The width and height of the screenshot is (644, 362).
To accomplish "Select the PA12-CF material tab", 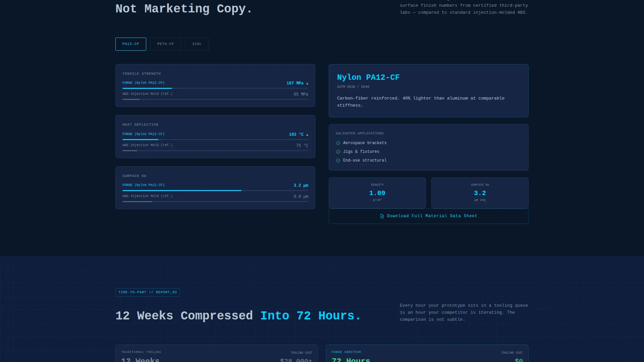I will click(130, 44).
